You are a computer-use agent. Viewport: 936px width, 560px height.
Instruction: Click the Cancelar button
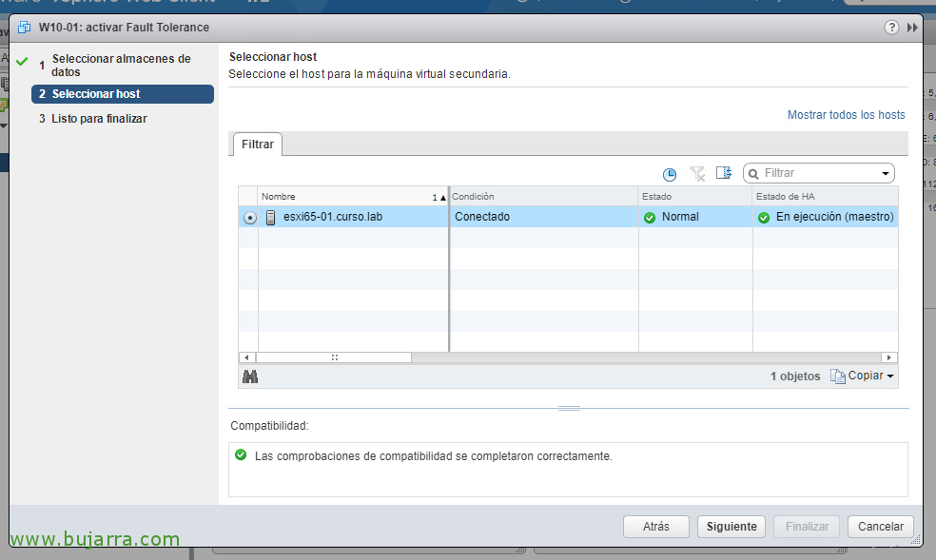point(881,527)
